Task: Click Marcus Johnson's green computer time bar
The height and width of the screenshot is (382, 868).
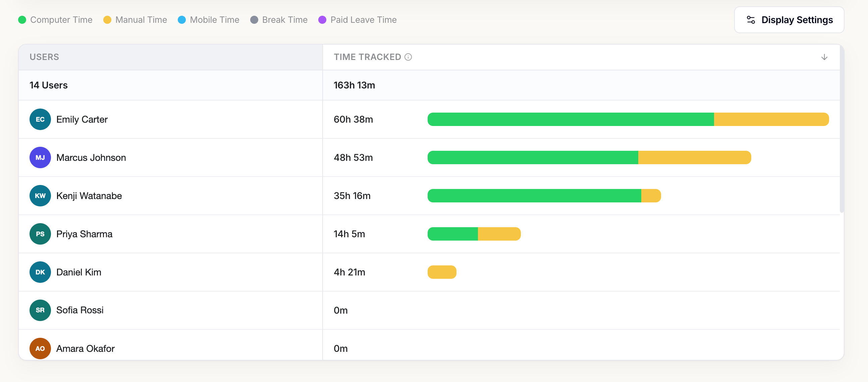Action: coord(533,157)
